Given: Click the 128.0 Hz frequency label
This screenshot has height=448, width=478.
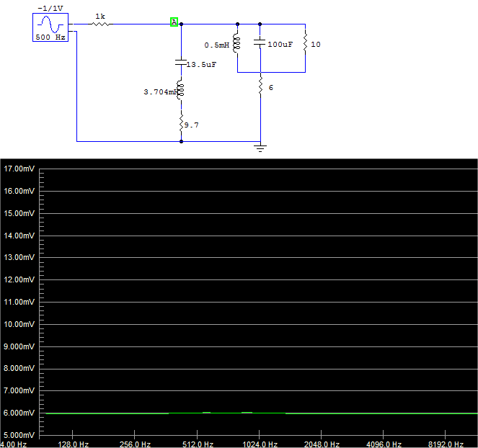Looking at the screenshot, I should (x=73, y=444).
